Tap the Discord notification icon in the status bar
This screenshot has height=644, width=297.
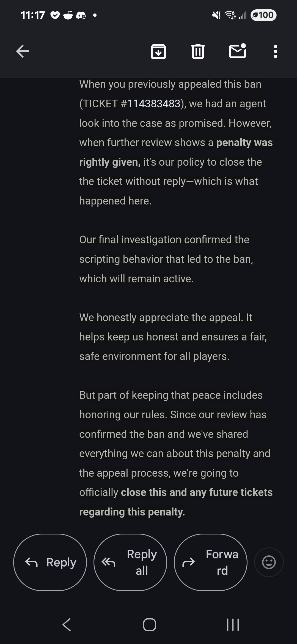[81, 15]
